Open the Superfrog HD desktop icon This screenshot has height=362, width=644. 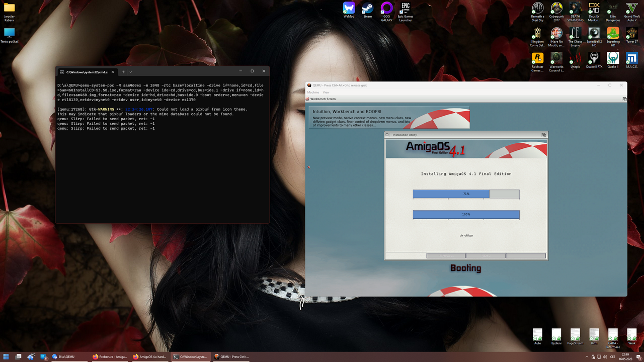pyautogui.click(x=613, y=34)
